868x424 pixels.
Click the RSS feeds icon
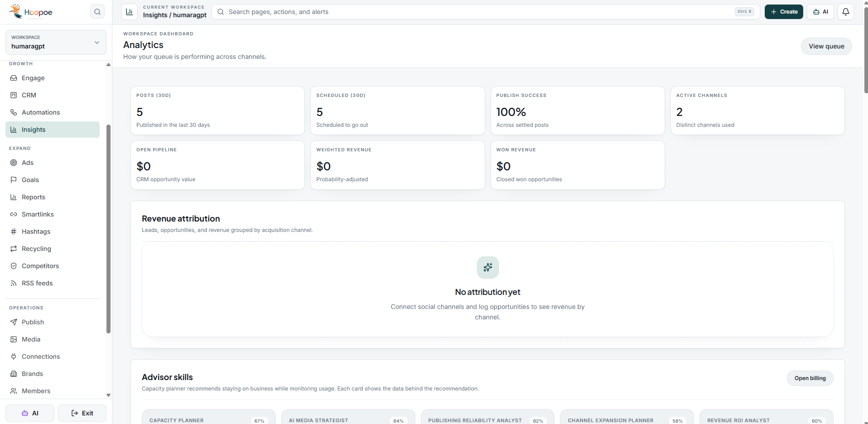[x=14, y=283]
